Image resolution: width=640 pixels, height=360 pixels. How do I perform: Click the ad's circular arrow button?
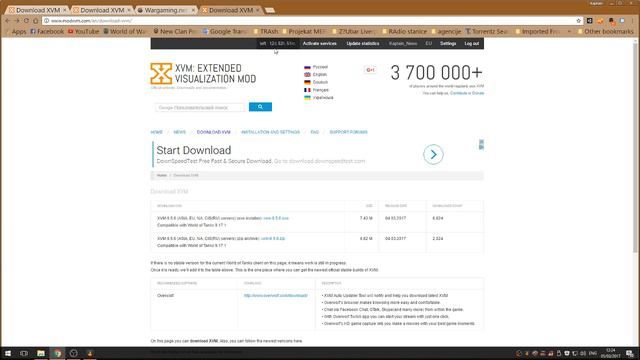[x=433, y=154]
